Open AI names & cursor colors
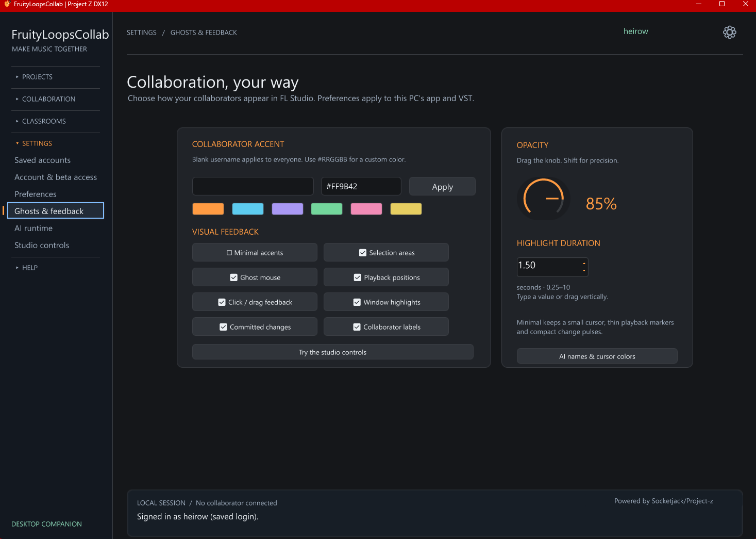This screenshot has height=539, width=756. pyautogui.click(x=597, y=356)
